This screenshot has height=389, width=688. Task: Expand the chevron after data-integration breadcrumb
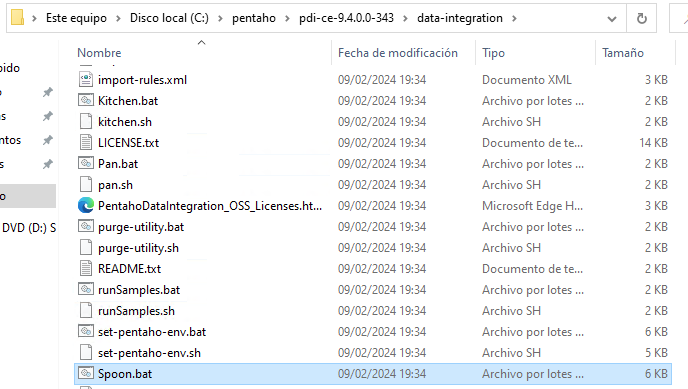pos(514,18)
